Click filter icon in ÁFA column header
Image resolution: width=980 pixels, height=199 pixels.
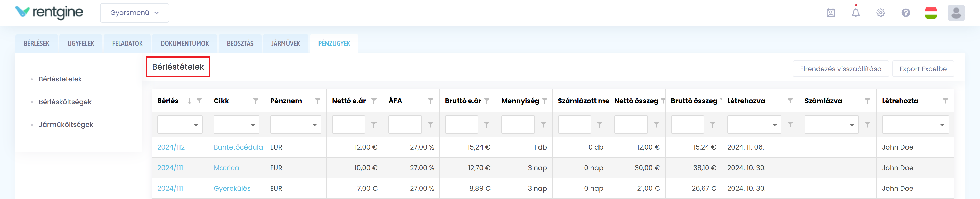tap(430, 101)
